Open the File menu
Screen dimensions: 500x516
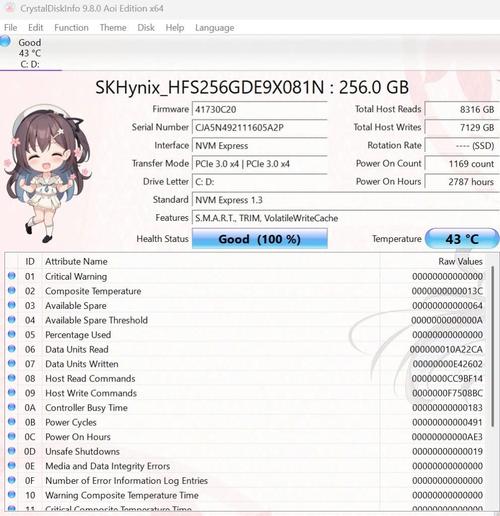pos(10,28)
